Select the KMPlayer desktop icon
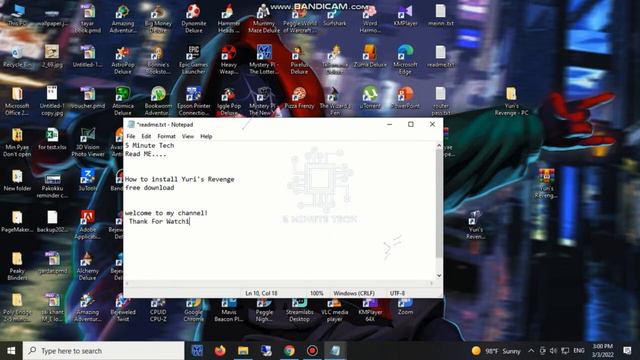Viewport: 640px width, 360px height. pos(405,16)
